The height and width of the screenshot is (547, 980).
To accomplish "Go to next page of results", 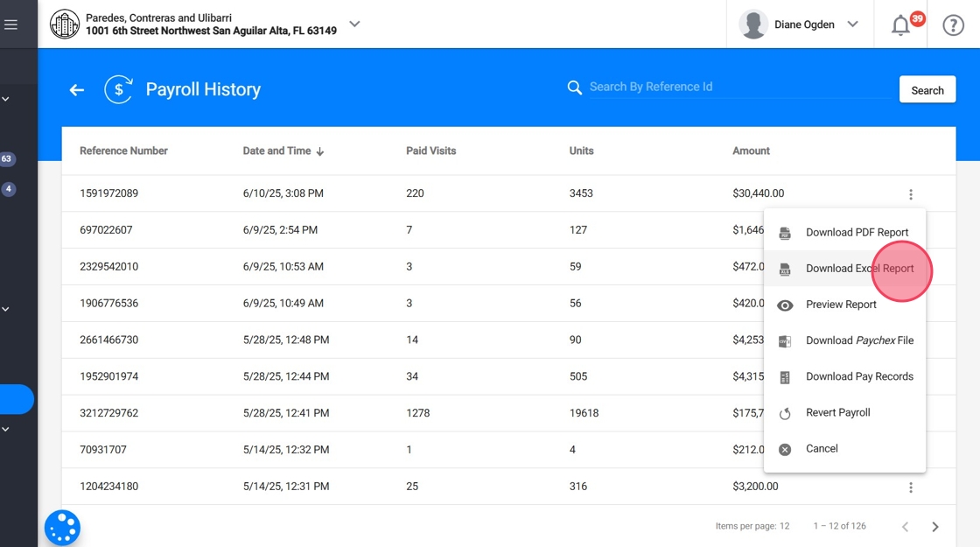I will pyautogui.click(x=935, y=527).
